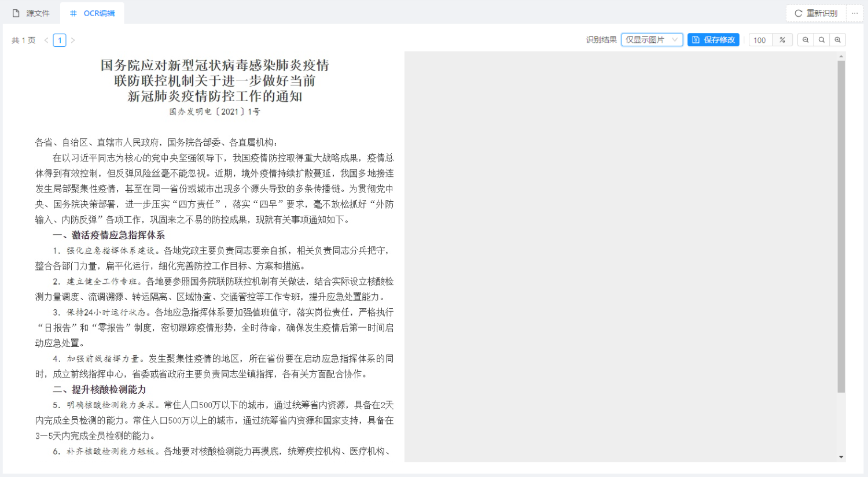Screen dimensions: 868x477
Task: Open the 仅显示图片 recognition result dropdown
Action: click(652, 40)
